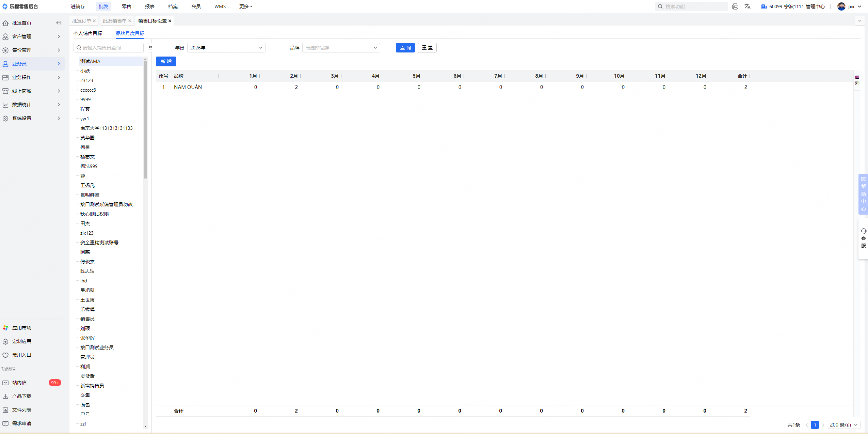
Task: Click the 产品下载 download entry
Action: 21,396
